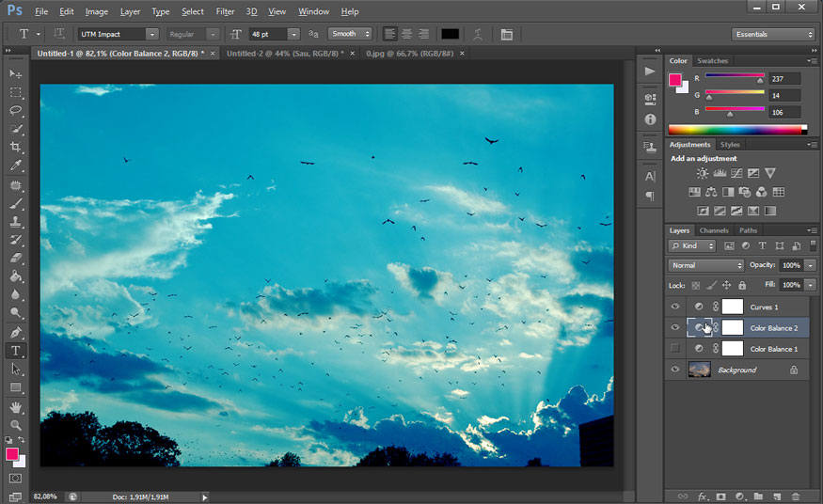Select the Lasso tool

[x=16, y=110]
